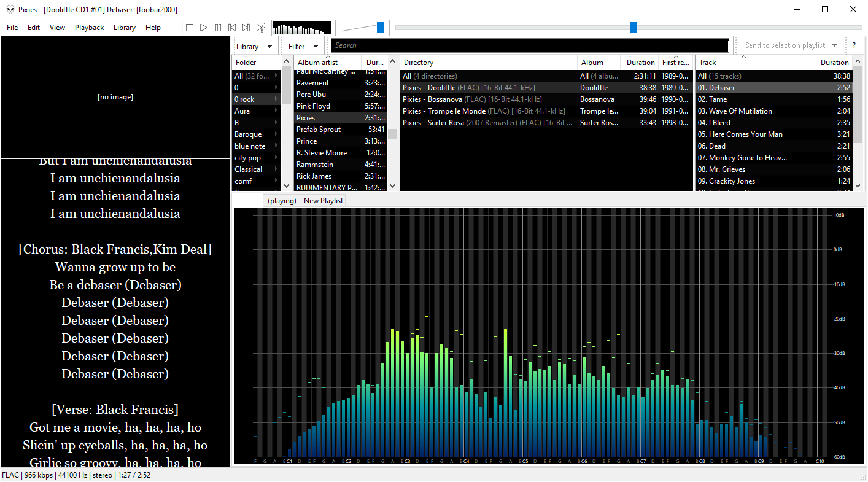Select track '06. Dead'

[x=773, y=146]
